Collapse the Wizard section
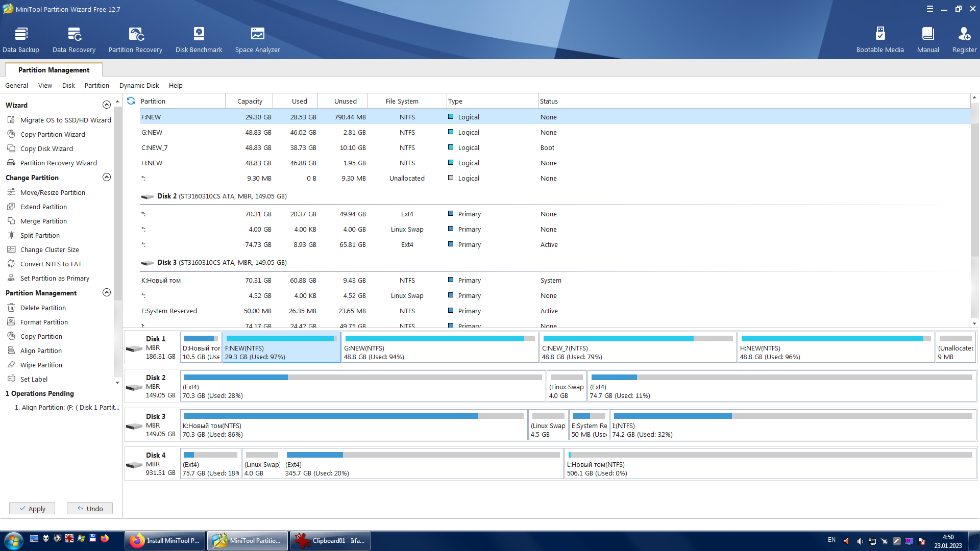Image resolution: width=980 pixels, height=551 pixels. 107,105
